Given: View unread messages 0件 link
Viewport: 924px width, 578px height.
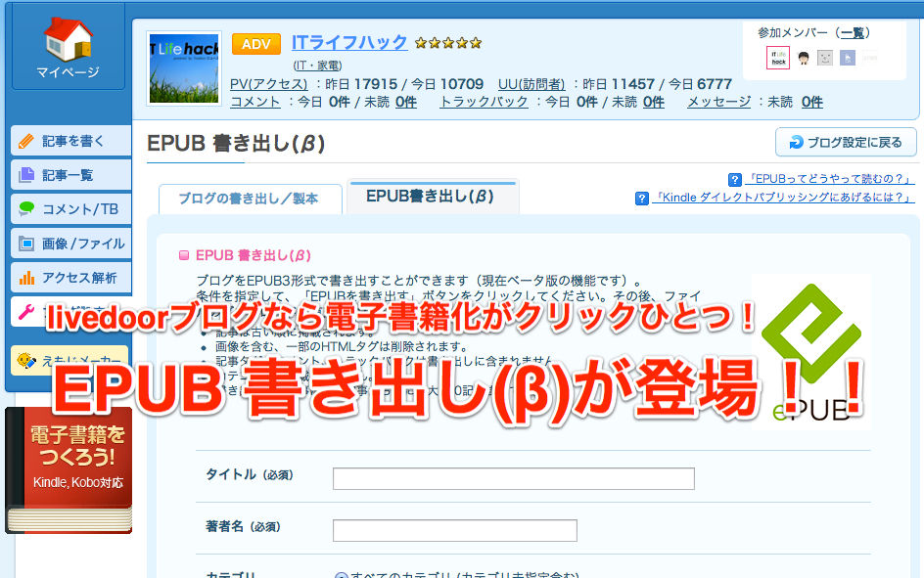Looking at the screenshot, I should pos(812,102).
